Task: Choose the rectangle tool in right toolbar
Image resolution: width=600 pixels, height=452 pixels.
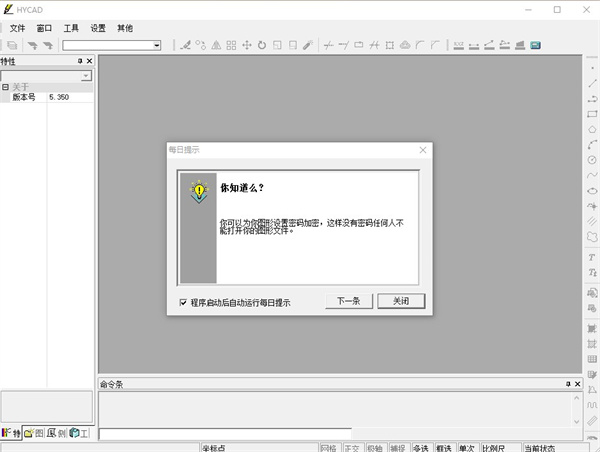Action: click(592, 114)
